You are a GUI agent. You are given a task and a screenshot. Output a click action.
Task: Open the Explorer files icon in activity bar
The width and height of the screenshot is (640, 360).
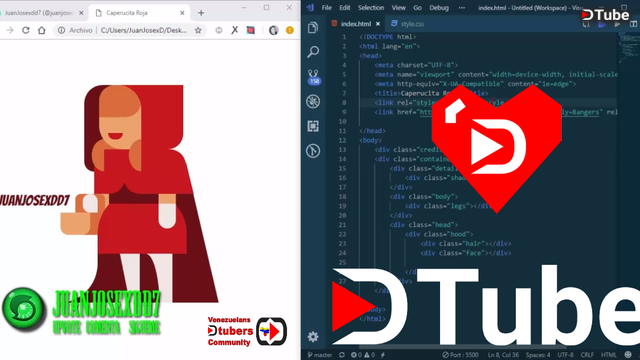[x=313, y=28]
